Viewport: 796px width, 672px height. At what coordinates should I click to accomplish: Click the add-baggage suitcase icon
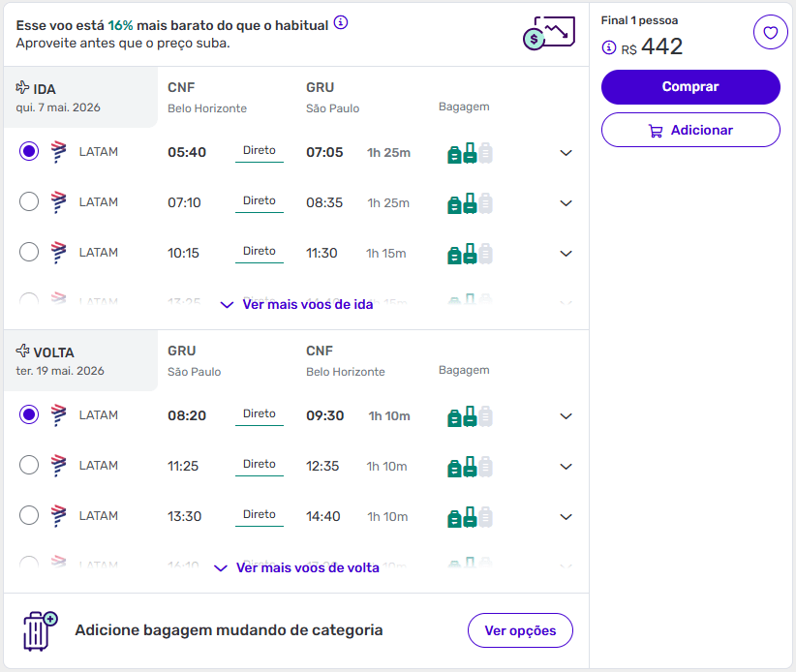coord(39,630)
